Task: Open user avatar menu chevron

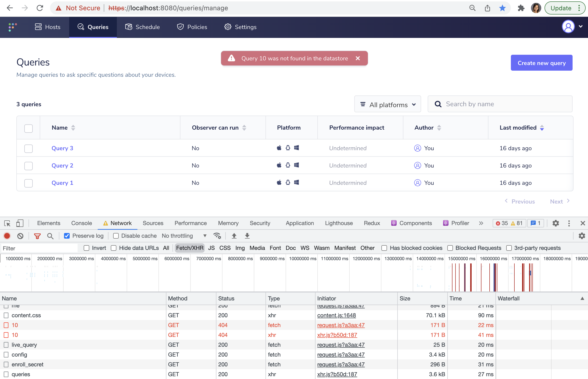Action: (x=581, y=27)
